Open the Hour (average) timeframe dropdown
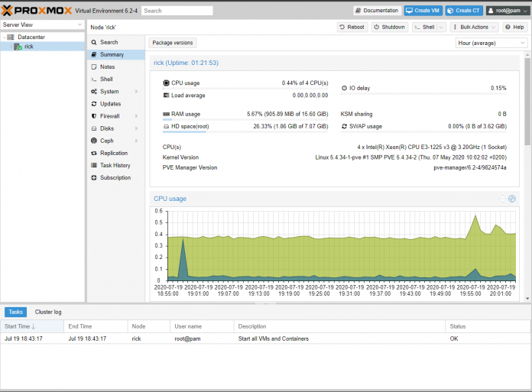This screenshot has width=532, height=392. [490, 43]
